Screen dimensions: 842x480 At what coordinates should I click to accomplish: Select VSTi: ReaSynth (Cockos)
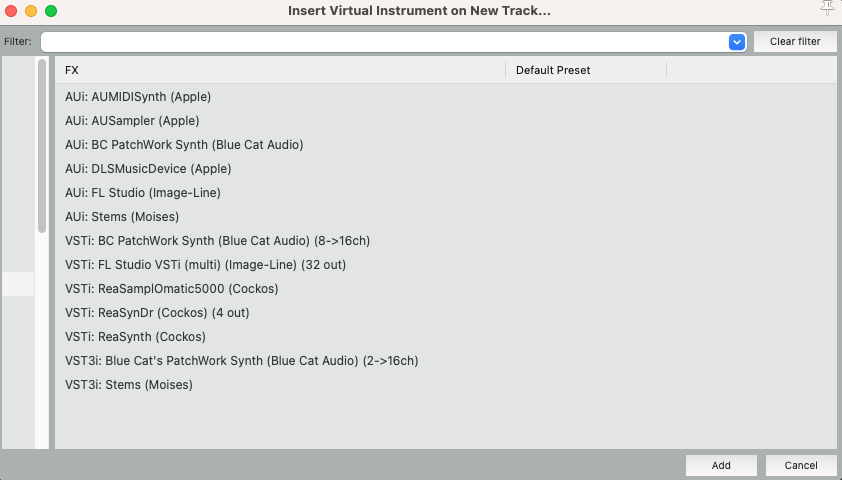pyautogui.click(x=445, y=337)
